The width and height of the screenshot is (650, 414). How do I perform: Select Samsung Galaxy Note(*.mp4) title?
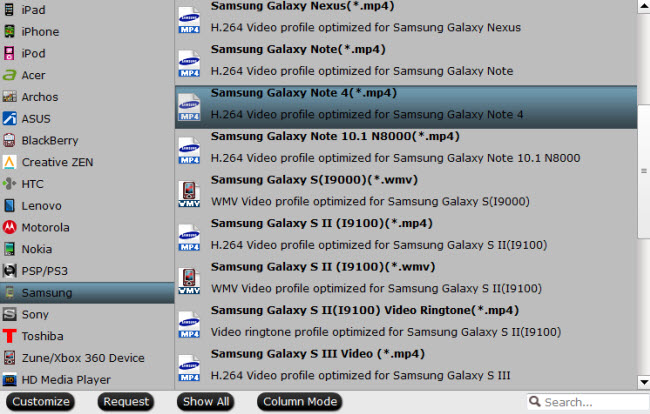[x=298, y=49]
